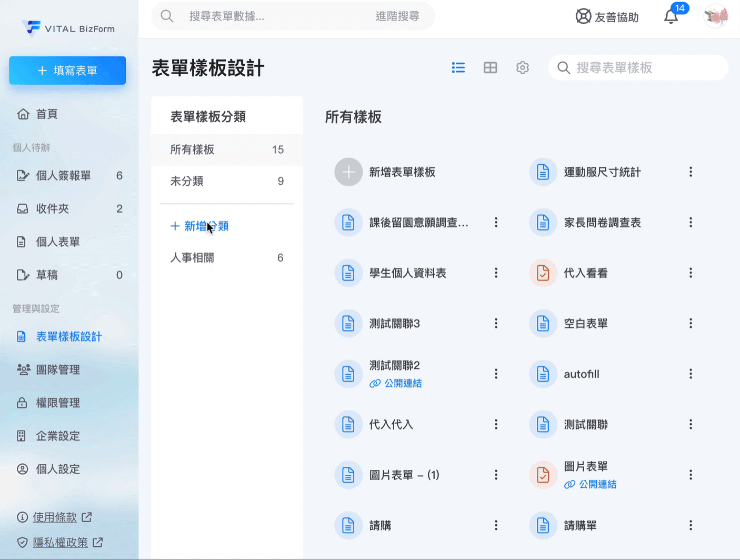Switch to grid view layout
This screenshot has height=560, width=740.
(x=490, y=67)
